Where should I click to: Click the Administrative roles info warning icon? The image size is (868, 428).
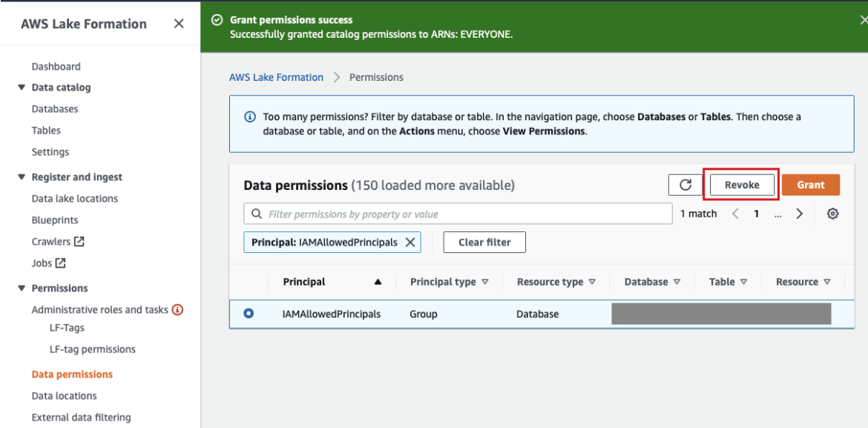pos(178,309)
